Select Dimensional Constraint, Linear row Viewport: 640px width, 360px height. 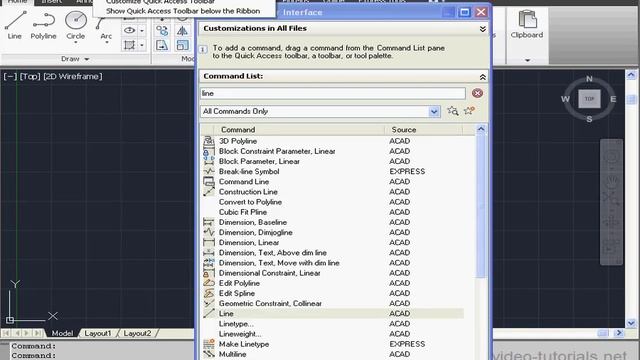(333, 273)
